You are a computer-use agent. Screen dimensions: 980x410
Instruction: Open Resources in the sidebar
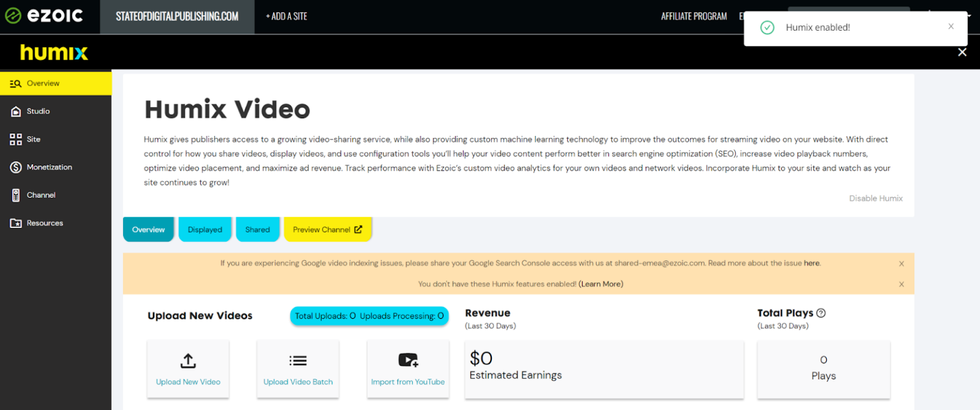pyautogui.click(x=45, y=222)
